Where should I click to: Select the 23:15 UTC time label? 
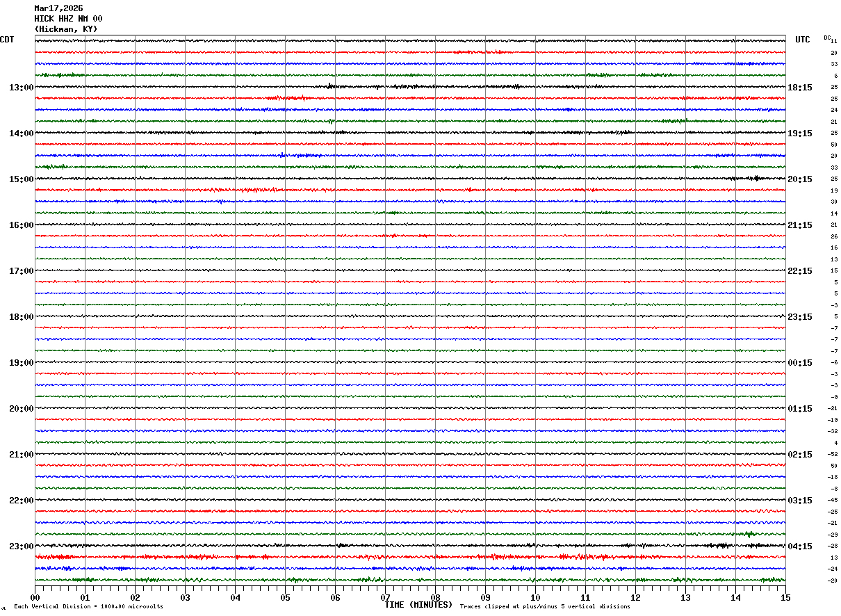[x=800, y=317]
